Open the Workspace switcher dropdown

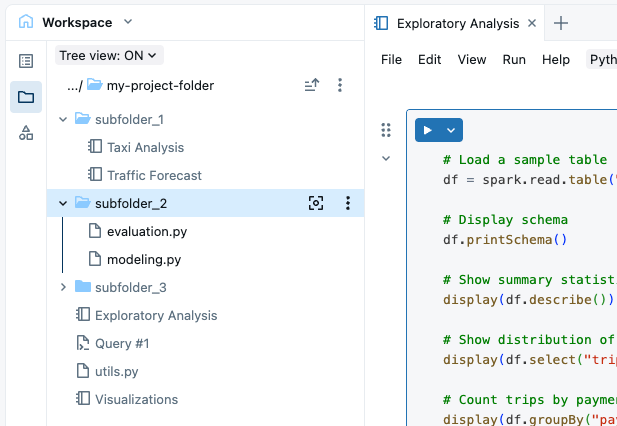(126, 22)
